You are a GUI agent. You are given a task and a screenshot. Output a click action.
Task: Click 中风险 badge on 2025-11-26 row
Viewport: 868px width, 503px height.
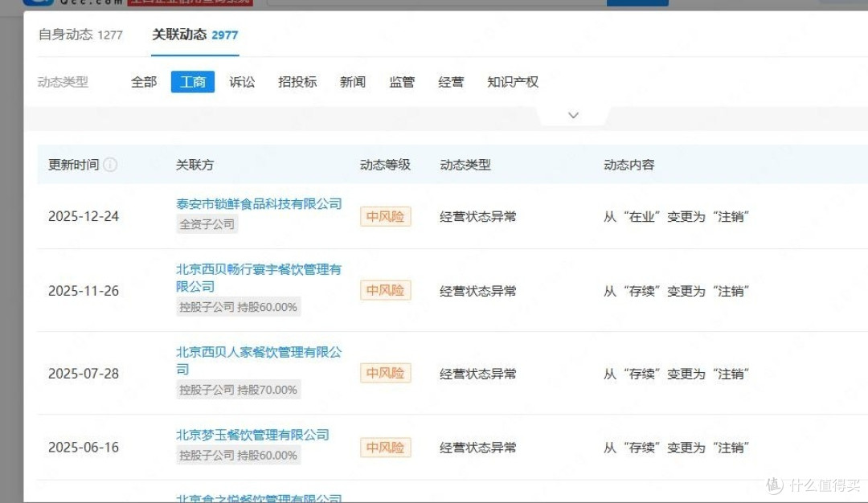point(385,290)
